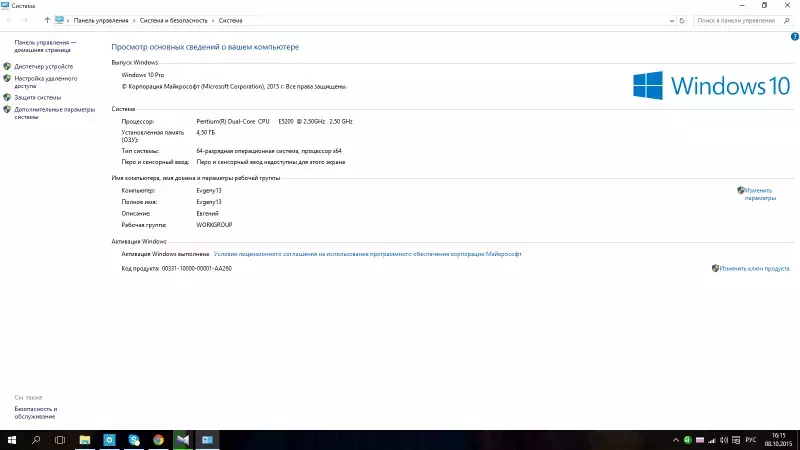This screenshot has height=450, width=800.
Task: Open Skype from taskbar
Action: coord(134,440)
